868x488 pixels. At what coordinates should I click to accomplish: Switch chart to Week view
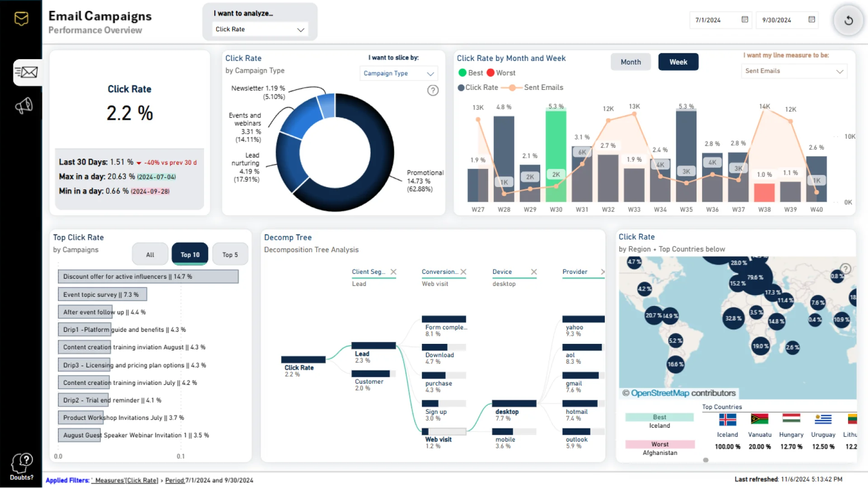678,62
